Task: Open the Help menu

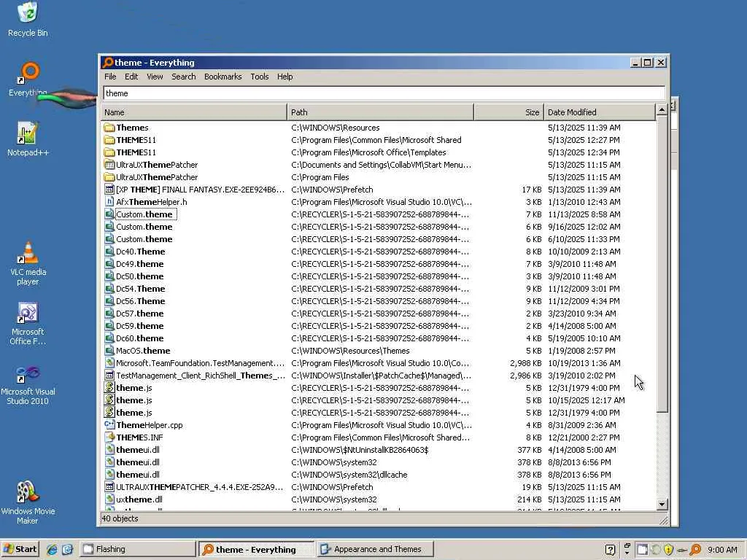Action: (x=285, y=77)
